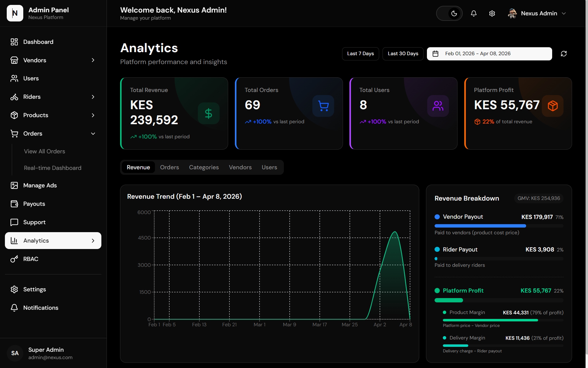588x368 pixels.
Task: Select the Last 30 Days filter
Action: click(x=403, y=54)
